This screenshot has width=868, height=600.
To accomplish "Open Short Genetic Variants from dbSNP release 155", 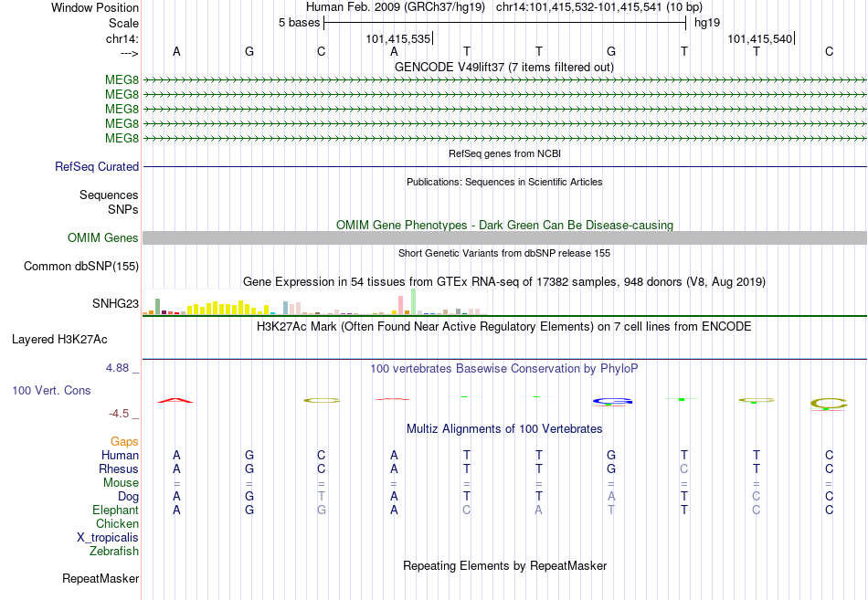I will 504,253.
